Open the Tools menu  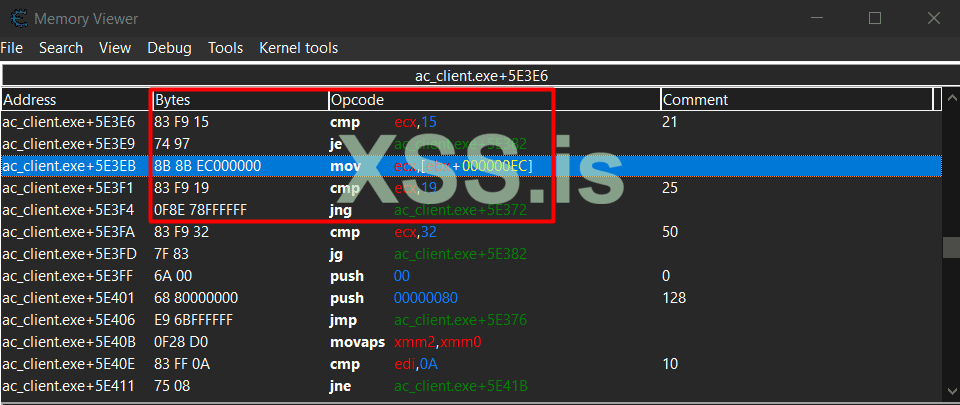click(225, 48)
